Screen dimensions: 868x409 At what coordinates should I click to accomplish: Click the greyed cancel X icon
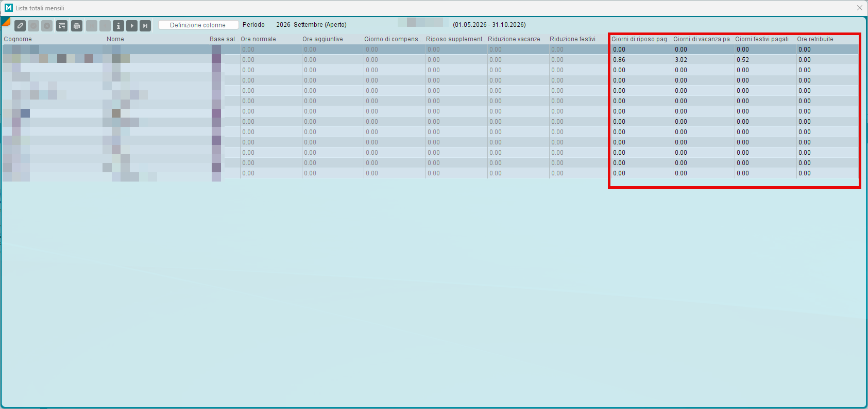[x=47, y=25]
